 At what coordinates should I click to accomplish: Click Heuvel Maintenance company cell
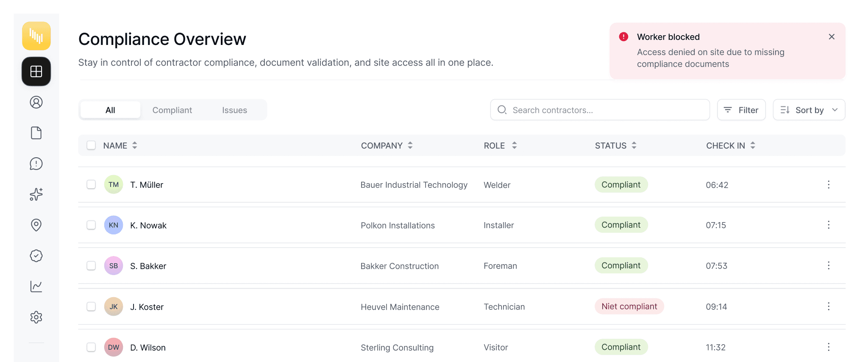400,307
